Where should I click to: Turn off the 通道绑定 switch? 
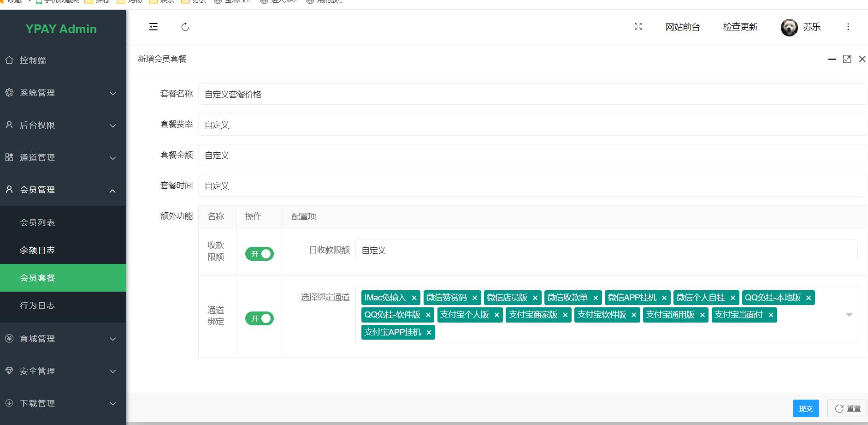click(x=259, y=318)
